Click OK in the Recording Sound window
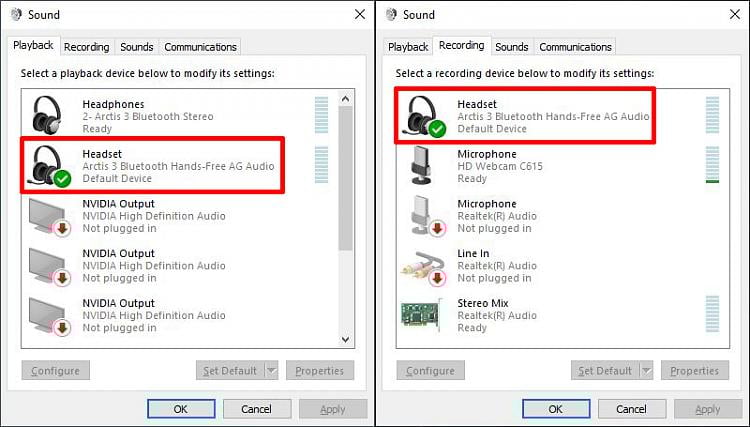 (x=556, y=409)
